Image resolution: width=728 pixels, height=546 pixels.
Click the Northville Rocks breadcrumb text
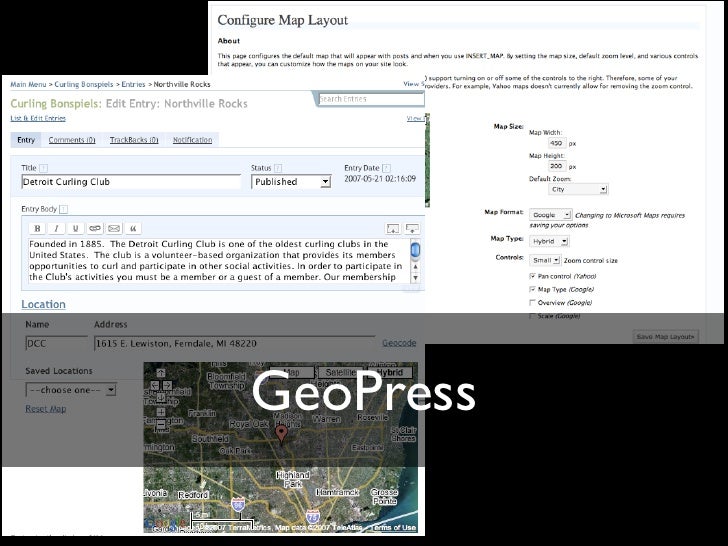182,84
